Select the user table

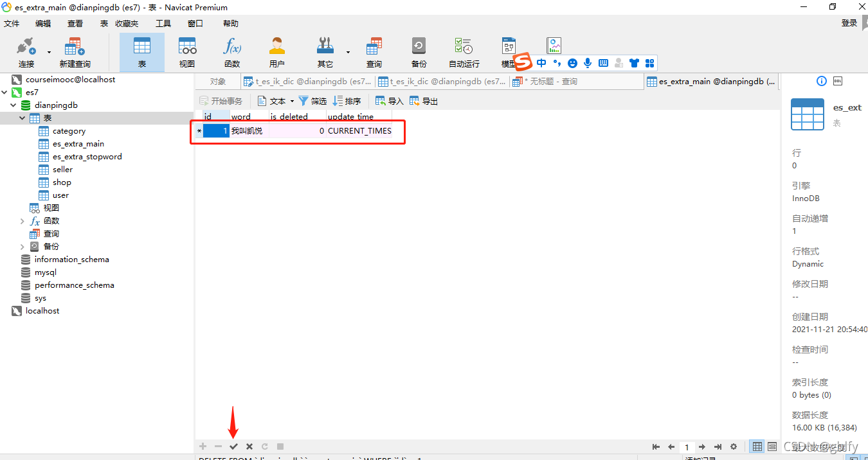pyautogui.click(x=60, y=195)
